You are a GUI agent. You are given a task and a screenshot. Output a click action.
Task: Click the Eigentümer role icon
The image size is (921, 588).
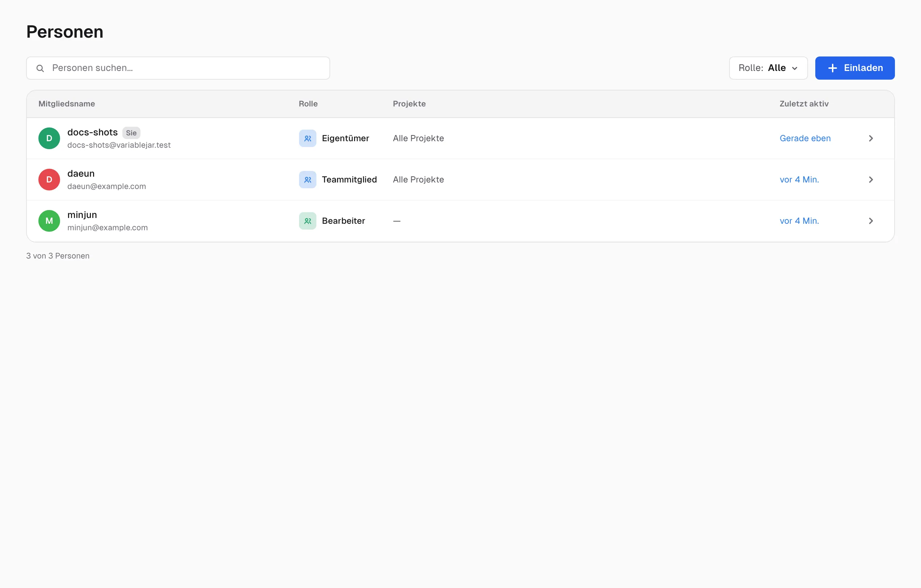click(x=307, y=138)
